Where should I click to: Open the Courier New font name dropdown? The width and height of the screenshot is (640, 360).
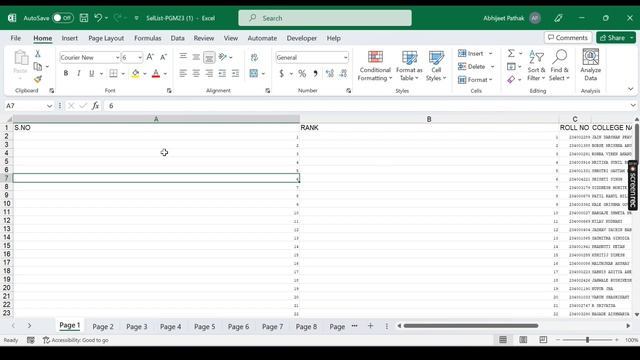[x=118, y=58]
